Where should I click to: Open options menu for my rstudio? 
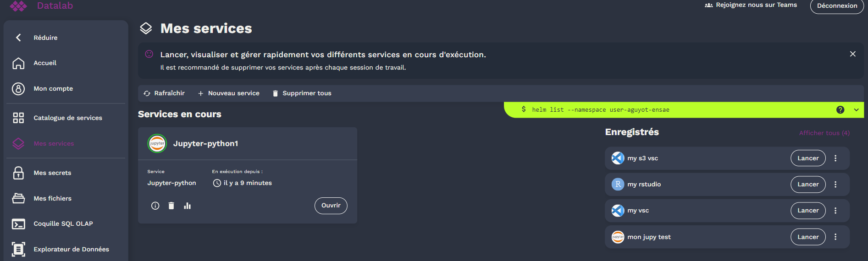[x=835, y=184]
